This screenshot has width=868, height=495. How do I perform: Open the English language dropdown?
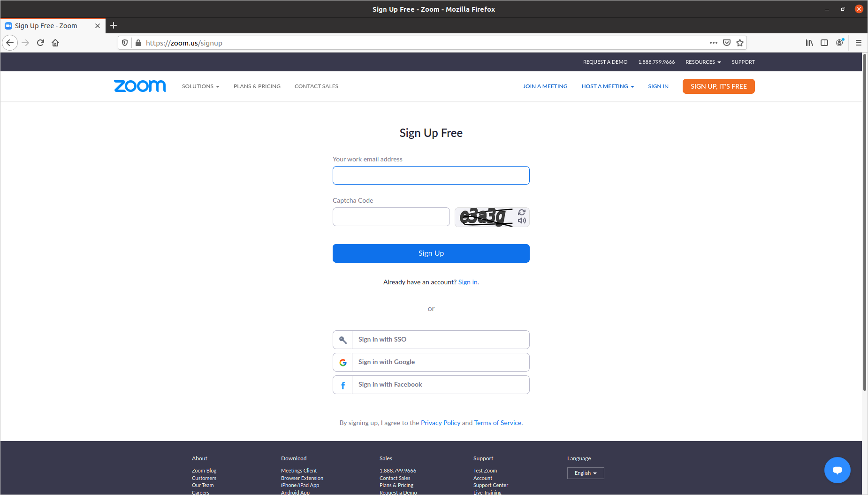586,473
